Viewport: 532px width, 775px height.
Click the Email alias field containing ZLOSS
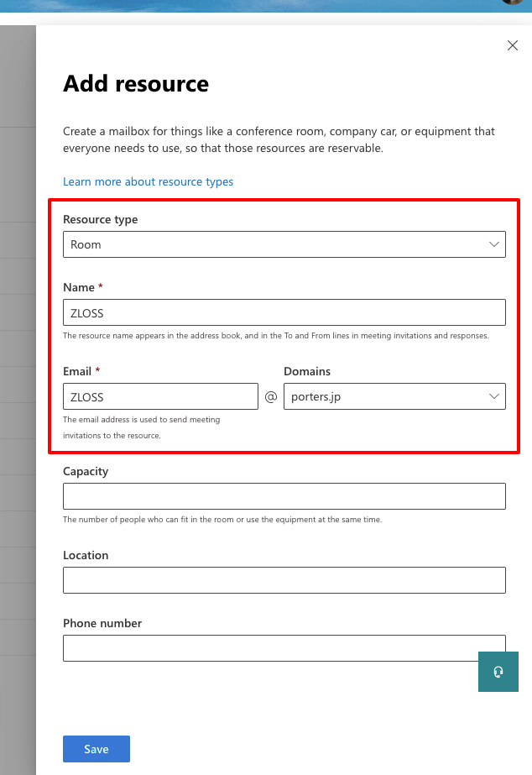[160, 396]
